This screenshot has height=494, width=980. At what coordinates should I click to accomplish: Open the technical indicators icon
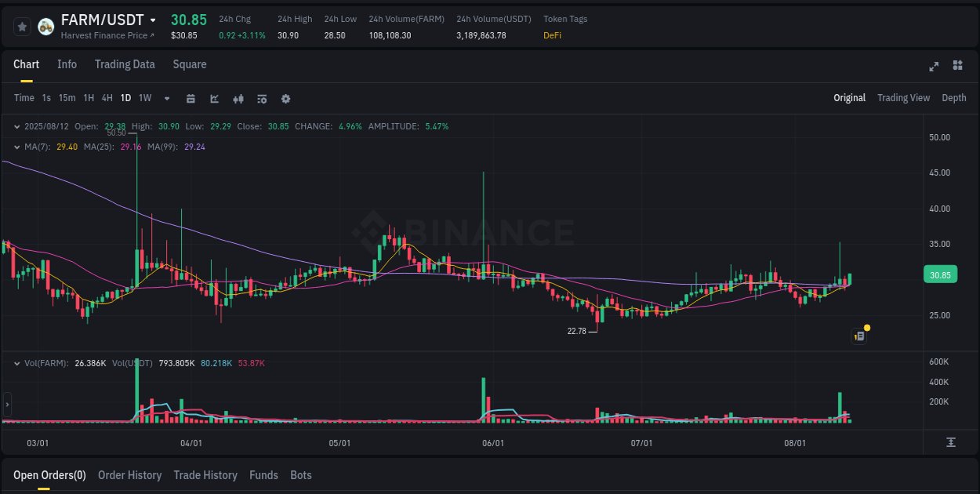coord(262,99)
